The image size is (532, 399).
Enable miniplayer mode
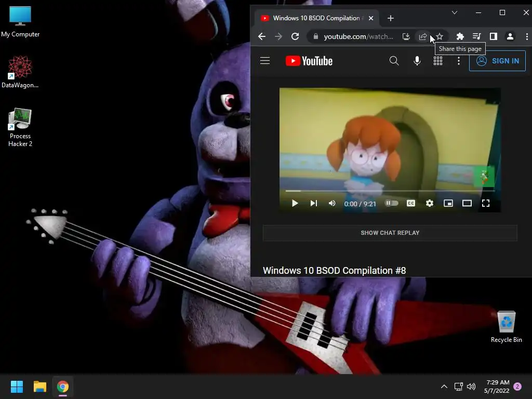point(448,203)
